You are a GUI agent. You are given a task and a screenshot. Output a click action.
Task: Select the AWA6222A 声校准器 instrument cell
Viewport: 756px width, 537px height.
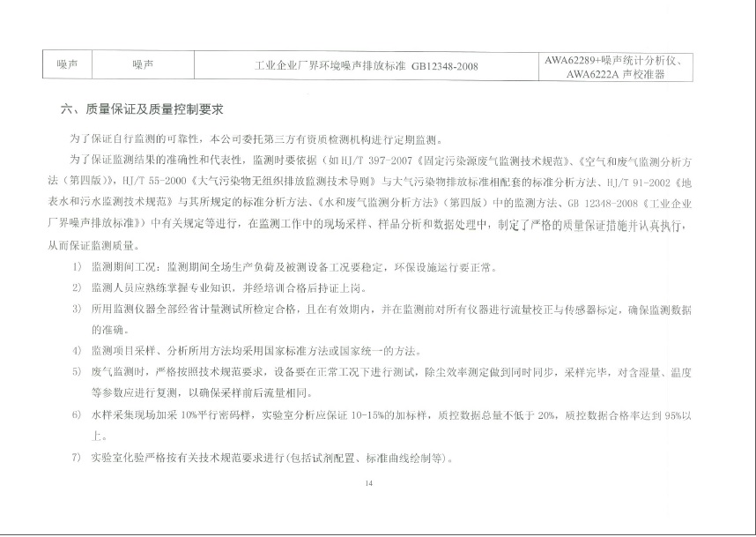click(616, 75)
